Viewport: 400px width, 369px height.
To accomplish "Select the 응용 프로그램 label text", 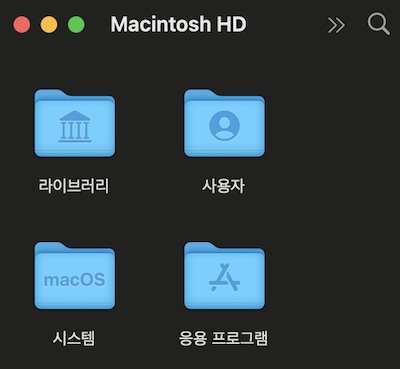I will [x=223, y=338].
